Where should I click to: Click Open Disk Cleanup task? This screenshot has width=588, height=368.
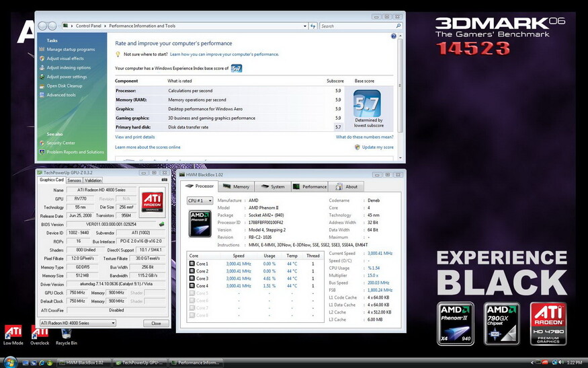click(x=65, y=86)
